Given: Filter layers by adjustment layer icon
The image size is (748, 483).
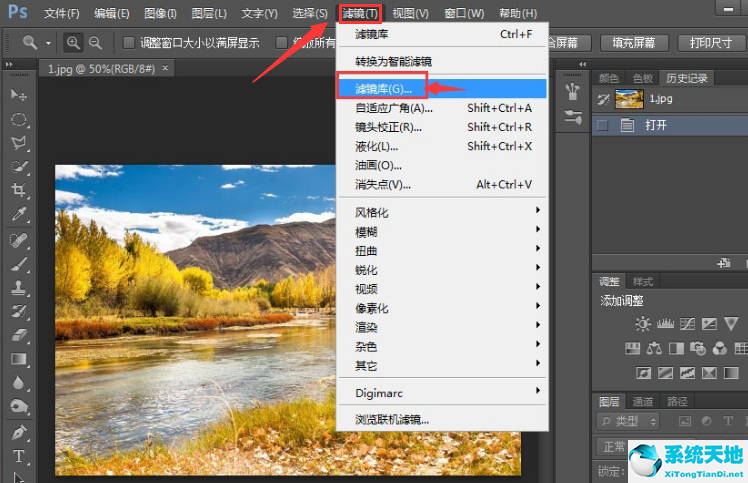Looking at the screenshot, I should click(x=706, y=421).
